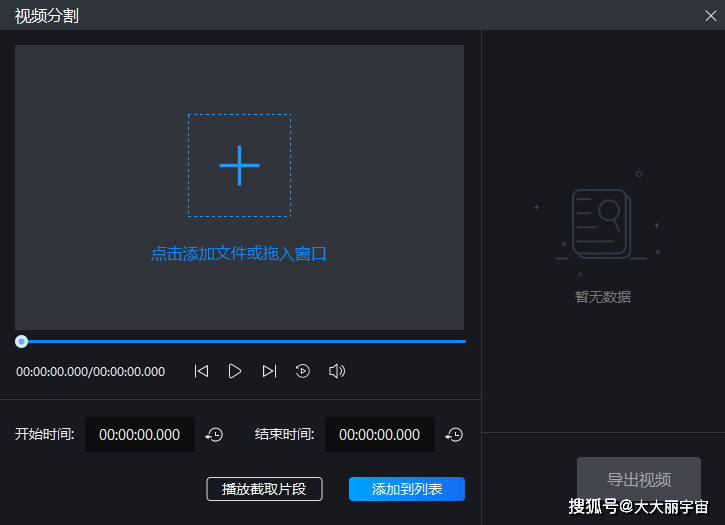Skip to the next frame
Screen dimensions: 725x525
(269, 371)
